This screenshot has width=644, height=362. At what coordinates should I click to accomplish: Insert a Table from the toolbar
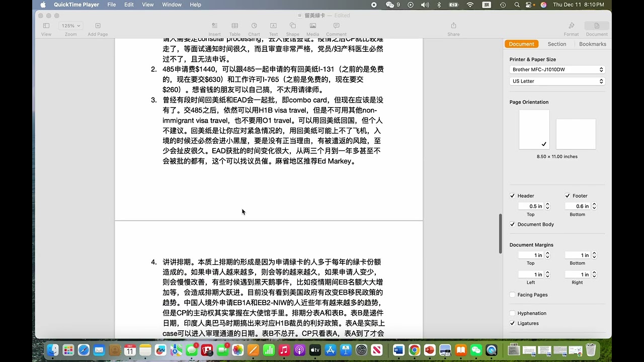(234, 26)
